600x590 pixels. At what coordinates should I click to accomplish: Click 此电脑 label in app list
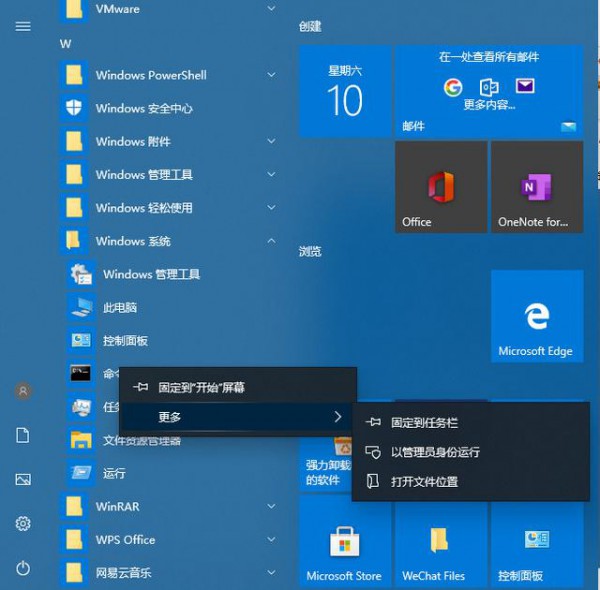[120, 307]
